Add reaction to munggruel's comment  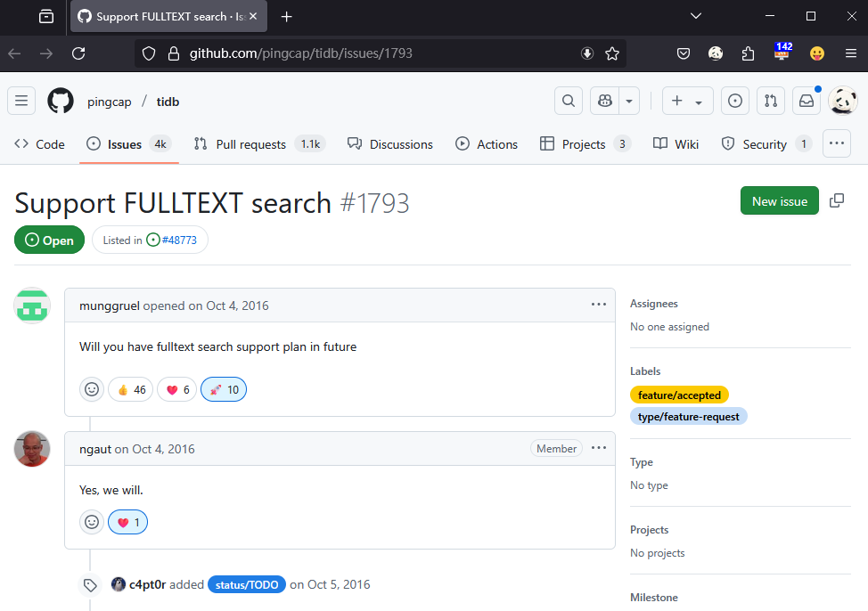point(92,389)
